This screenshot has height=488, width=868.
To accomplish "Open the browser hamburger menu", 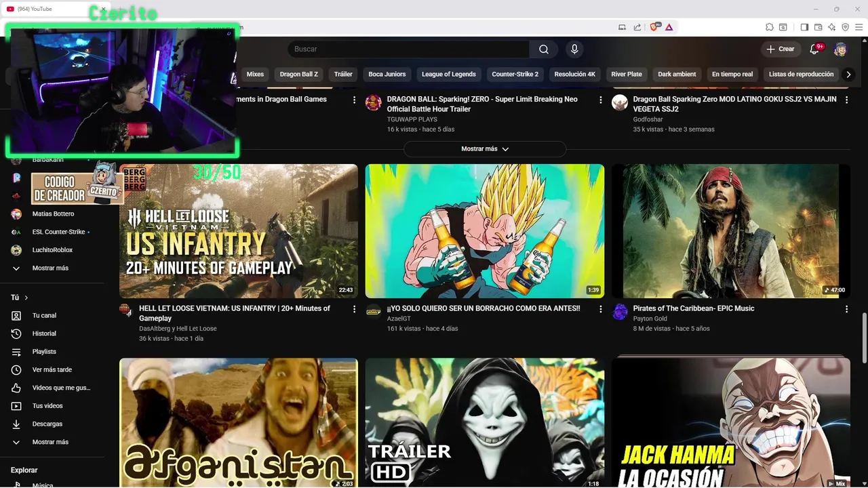I will pyautogui.click(x=859, y=27).
